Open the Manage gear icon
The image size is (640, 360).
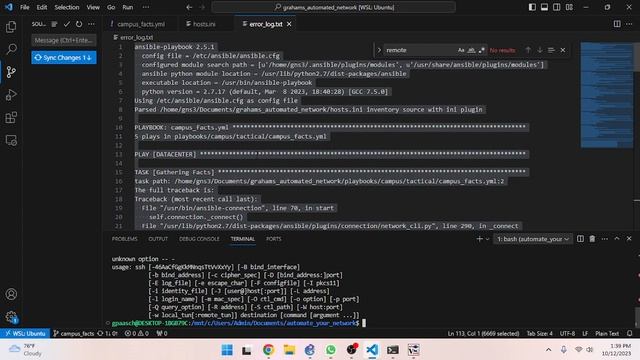click(x=11, y=317)
